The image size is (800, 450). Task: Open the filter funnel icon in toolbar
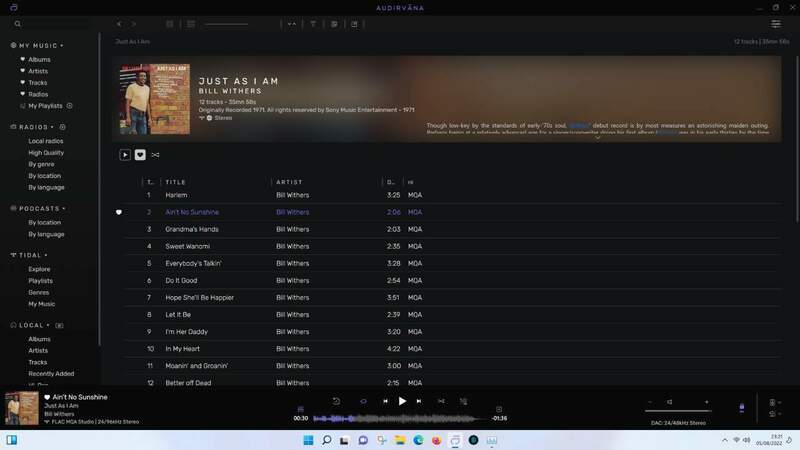313,24
